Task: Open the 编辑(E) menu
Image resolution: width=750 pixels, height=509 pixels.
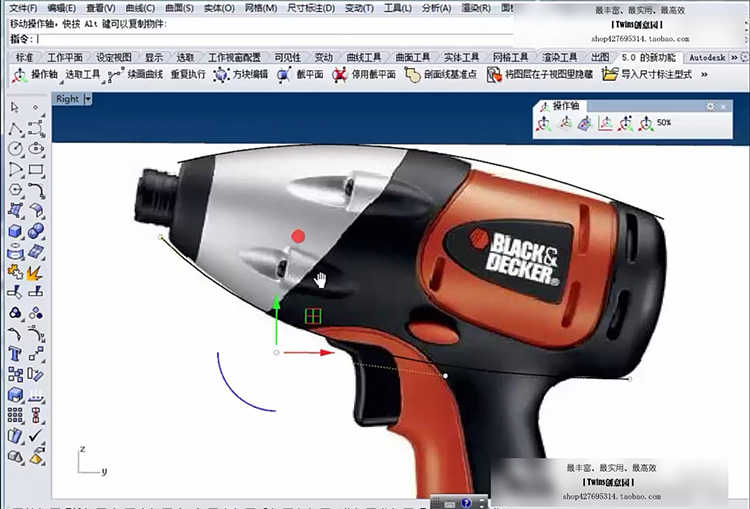Action: coord(62,8)
